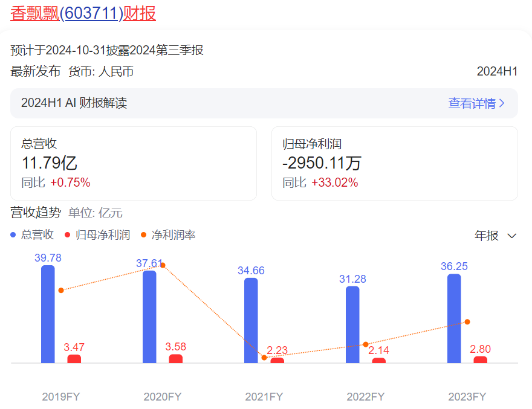Click the chevron arrow beside 查看详情
532x409 pixels.
tap(502, 103)
